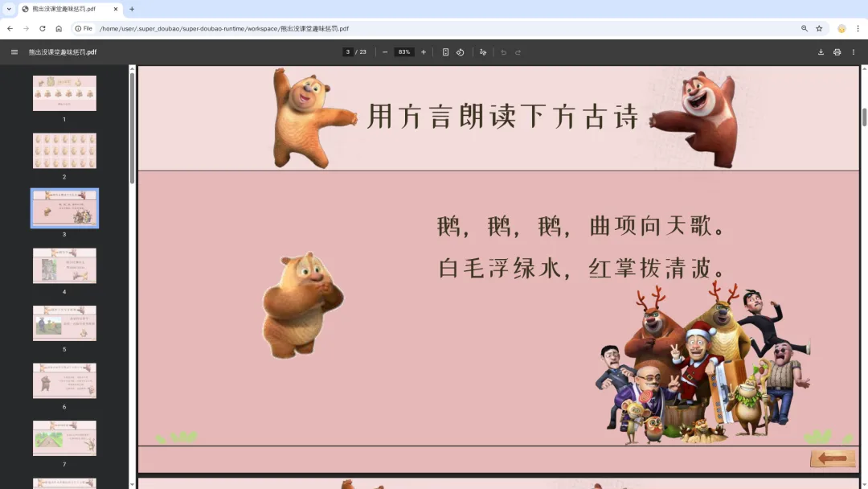This screenshot has height=489, width=868.
Task: Open page 4 thumbnail
Action: (x=64, y=266)
